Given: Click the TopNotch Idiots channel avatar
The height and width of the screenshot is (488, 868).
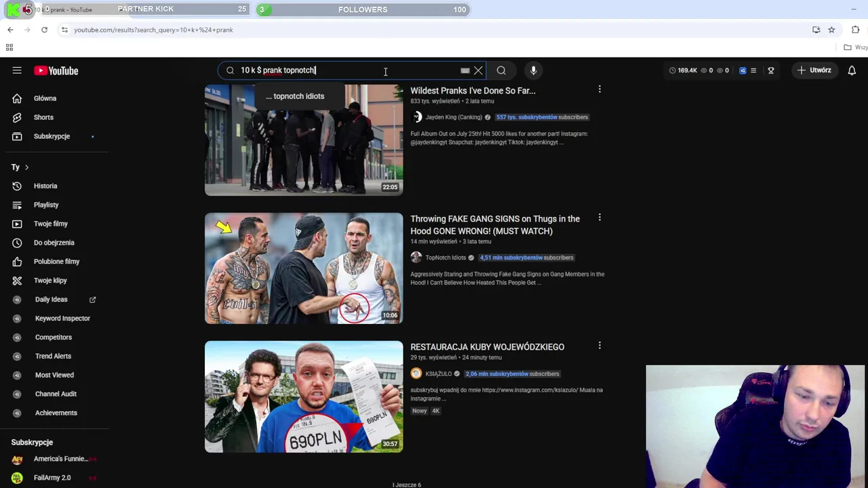Looking at the screenshot, I should coord(416,258).
